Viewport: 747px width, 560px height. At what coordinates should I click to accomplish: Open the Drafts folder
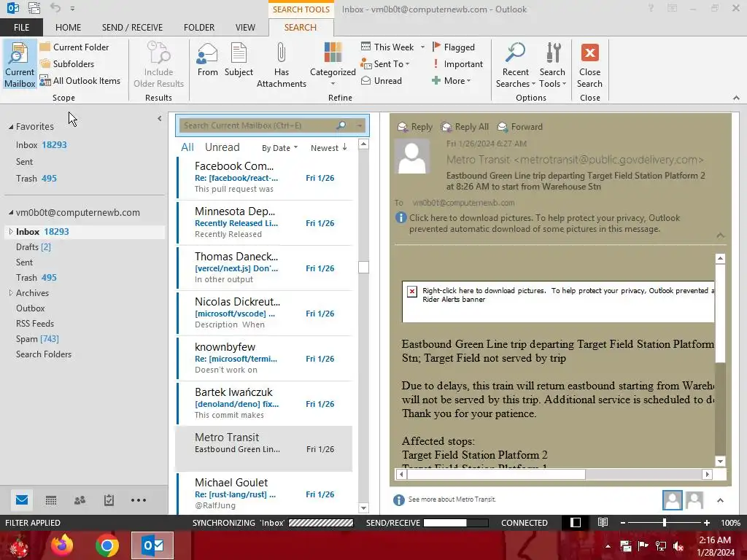(34, 247)
